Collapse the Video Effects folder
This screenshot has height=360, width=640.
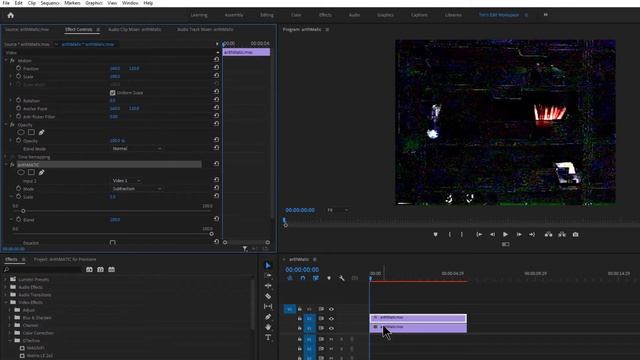pos(6,302)
